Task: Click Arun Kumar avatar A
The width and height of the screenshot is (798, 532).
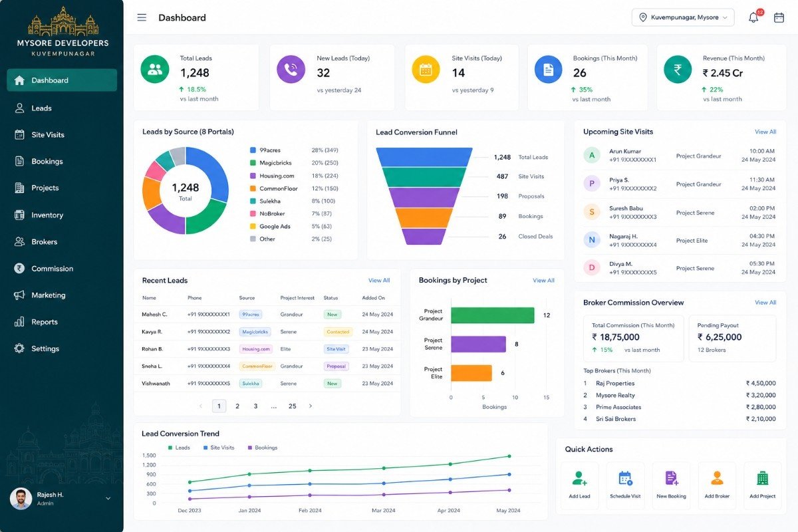Action: click(x=592, y=155)
